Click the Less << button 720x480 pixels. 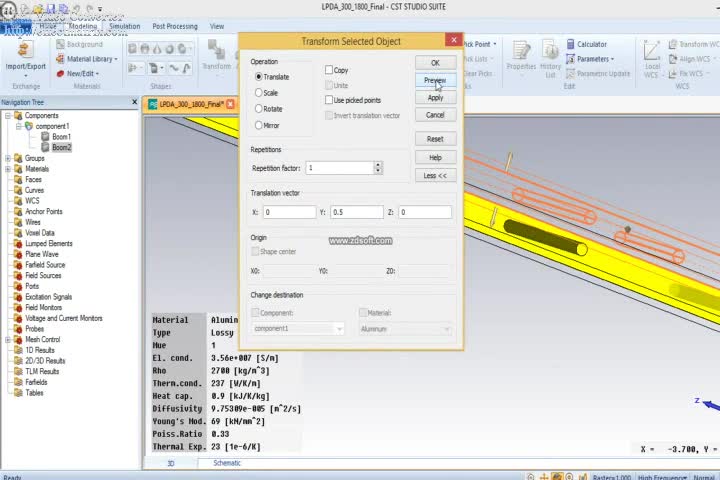(435, 175)
